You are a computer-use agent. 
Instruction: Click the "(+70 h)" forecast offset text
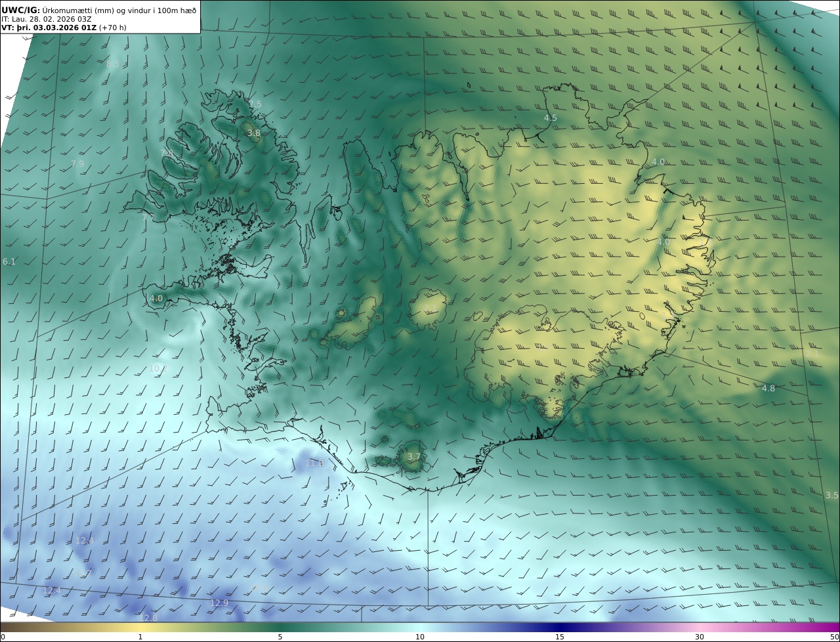tap(113, 28)
